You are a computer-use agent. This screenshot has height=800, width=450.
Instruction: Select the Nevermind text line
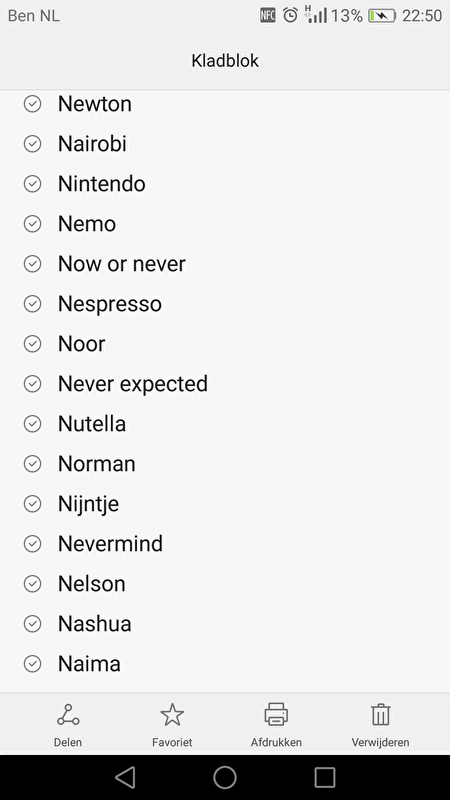tap(110, 544)
